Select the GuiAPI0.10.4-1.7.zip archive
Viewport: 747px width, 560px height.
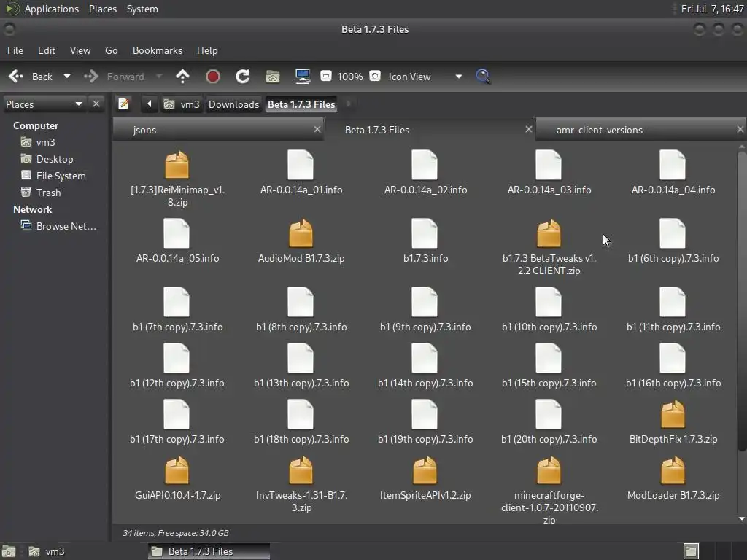tap(177, 470)
